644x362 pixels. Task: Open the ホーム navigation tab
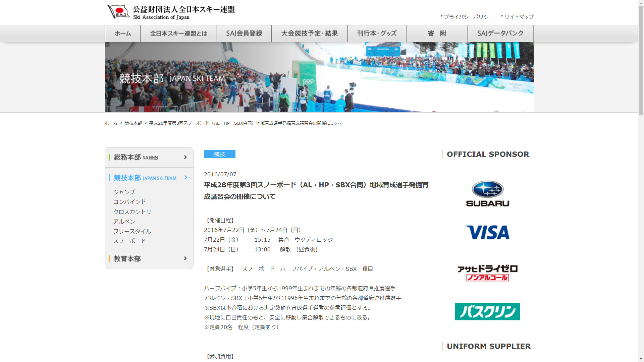[122, 34]
